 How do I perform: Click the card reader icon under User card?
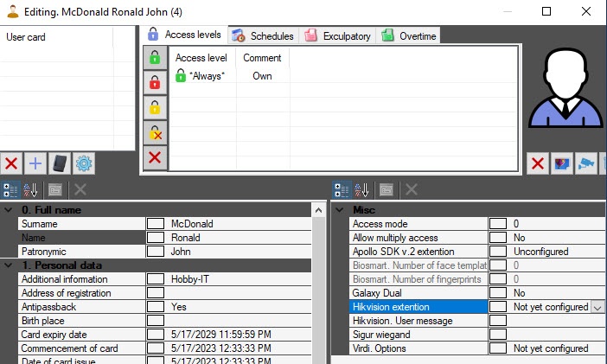60,163
